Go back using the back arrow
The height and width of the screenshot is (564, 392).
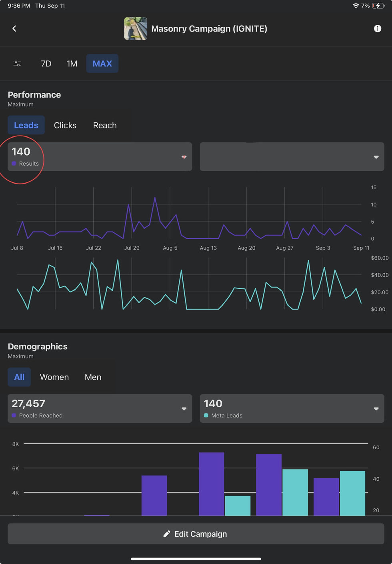click(14, 28)
